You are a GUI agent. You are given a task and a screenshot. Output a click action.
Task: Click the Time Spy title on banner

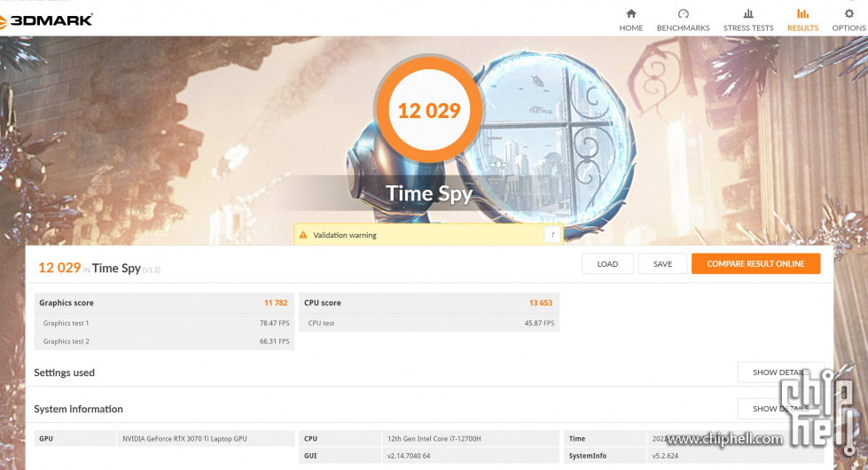click(x=429, y=193)
